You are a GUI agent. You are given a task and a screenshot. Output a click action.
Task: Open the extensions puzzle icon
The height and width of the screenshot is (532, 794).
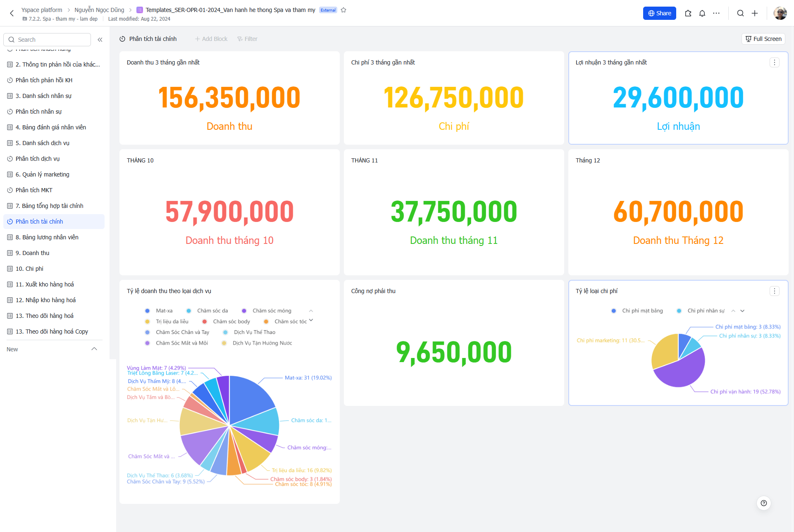[688, 13]
